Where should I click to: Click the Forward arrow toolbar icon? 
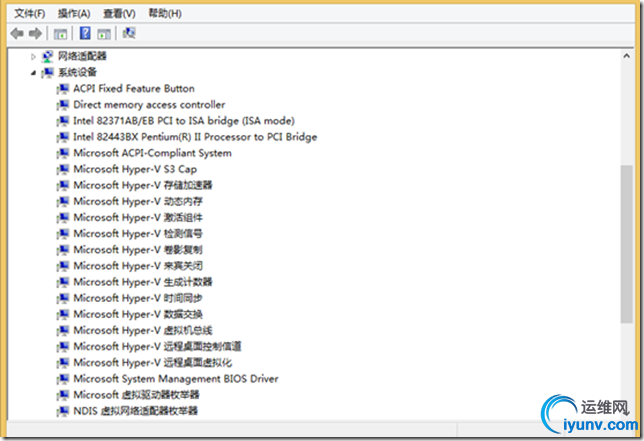pos(35,33)
